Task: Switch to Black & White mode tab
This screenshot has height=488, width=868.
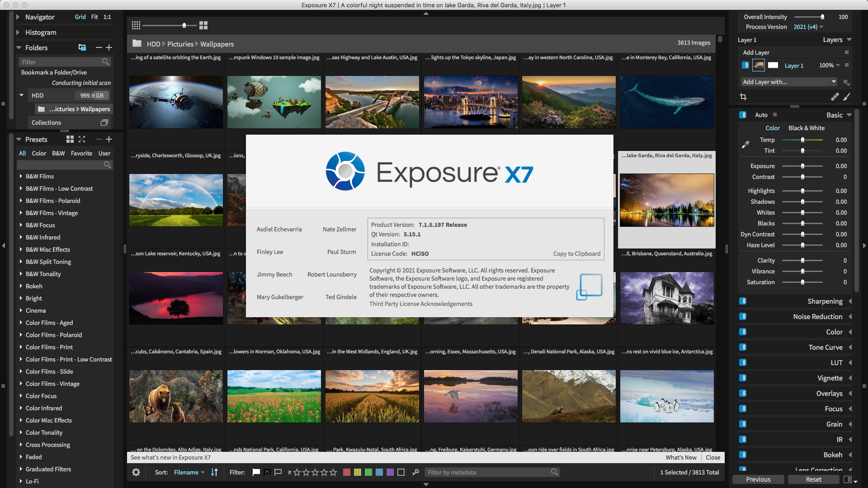Action: 806,128
